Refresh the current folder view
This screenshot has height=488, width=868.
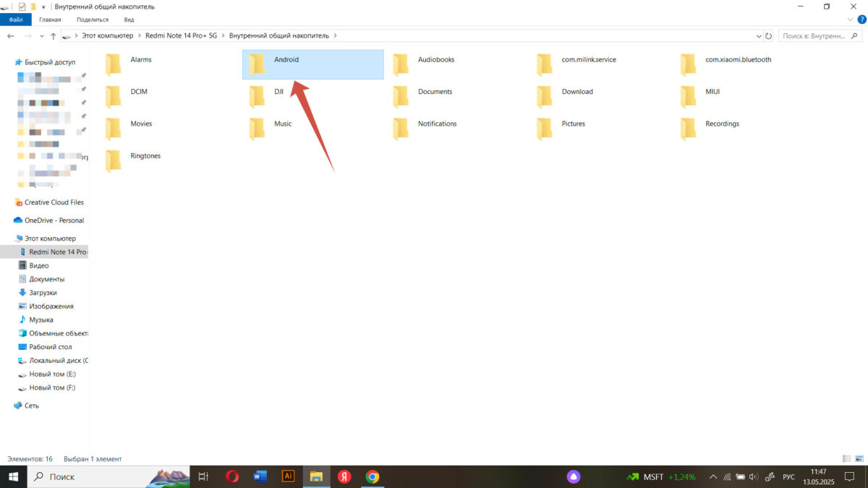768,35
